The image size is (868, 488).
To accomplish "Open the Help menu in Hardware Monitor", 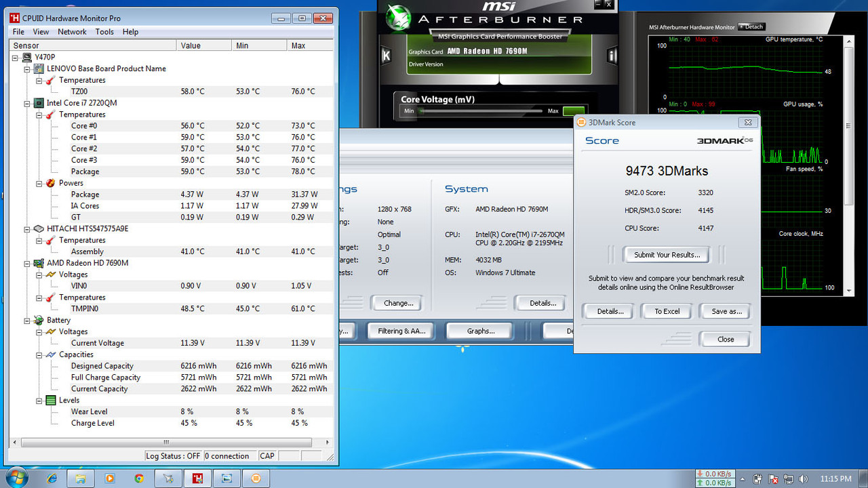I will click(130, 32).
